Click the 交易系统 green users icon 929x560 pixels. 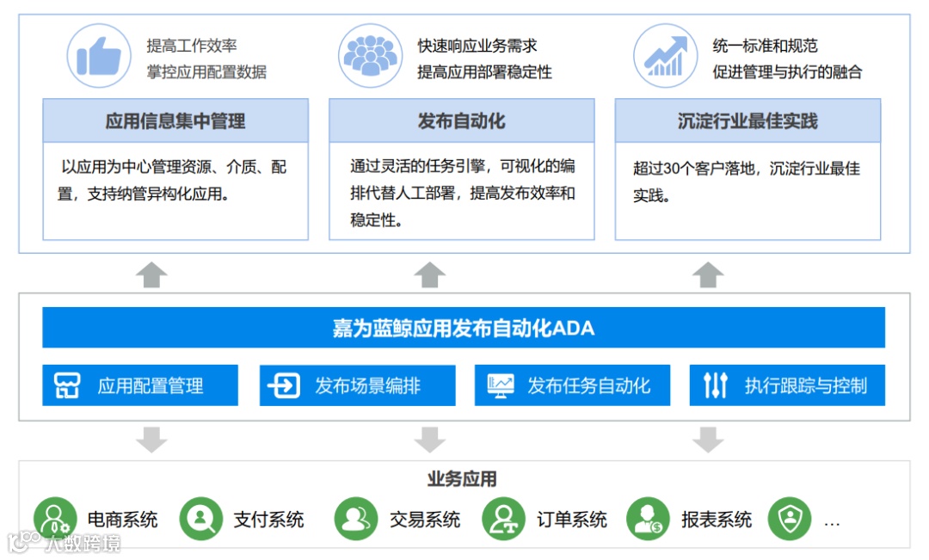pyautogui.click(x=356, y=519)
